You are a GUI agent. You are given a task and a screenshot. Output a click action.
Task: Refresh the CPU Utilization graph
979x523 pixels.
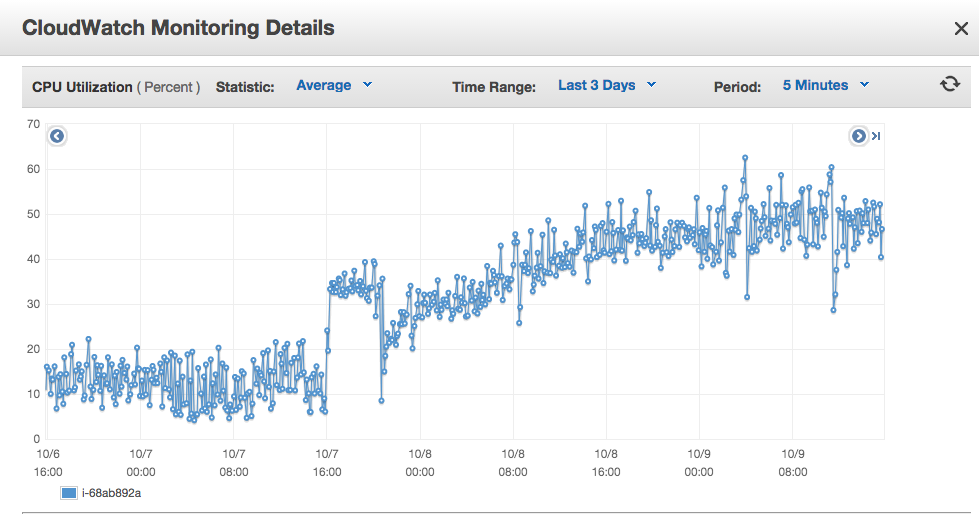[950, 84]
